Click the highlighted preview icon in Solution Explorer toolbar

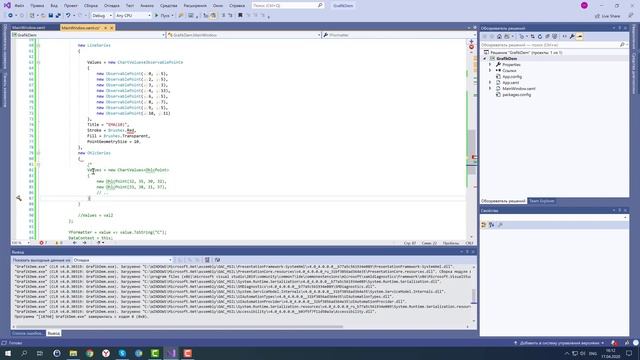click(580, 36)
